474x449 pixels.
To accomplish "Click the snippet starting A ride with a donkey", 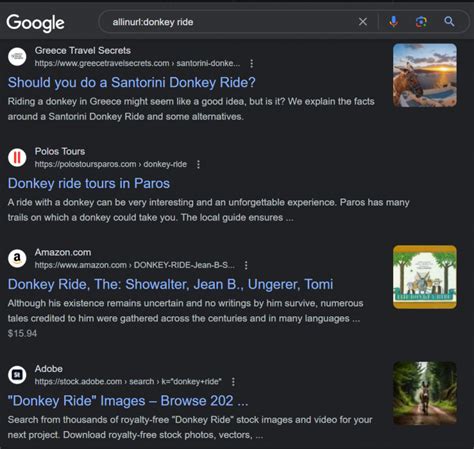I will tap(209, 210).
